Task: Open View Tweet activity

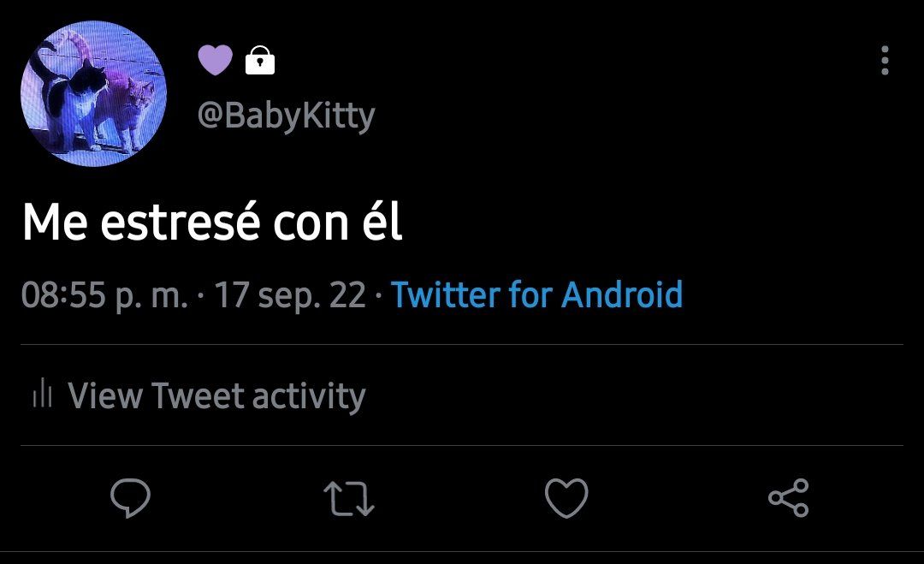Action: coord(199,395)
